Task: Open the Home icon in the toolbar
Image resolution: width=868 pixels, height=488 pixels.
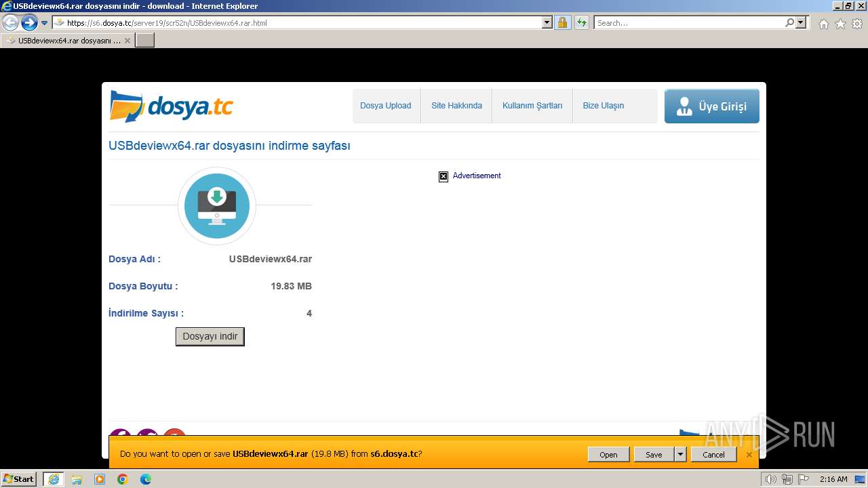Action: pos(823,24)
